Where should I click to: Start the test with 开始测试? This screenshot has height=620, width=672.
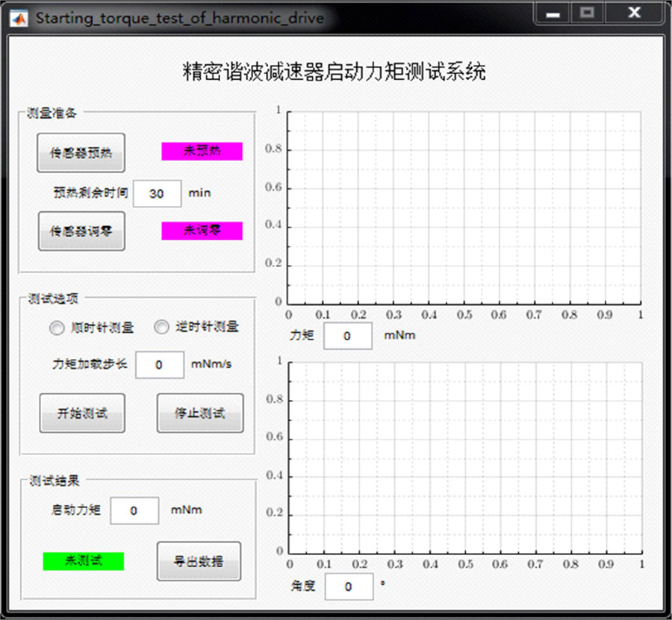click(81, 413)
